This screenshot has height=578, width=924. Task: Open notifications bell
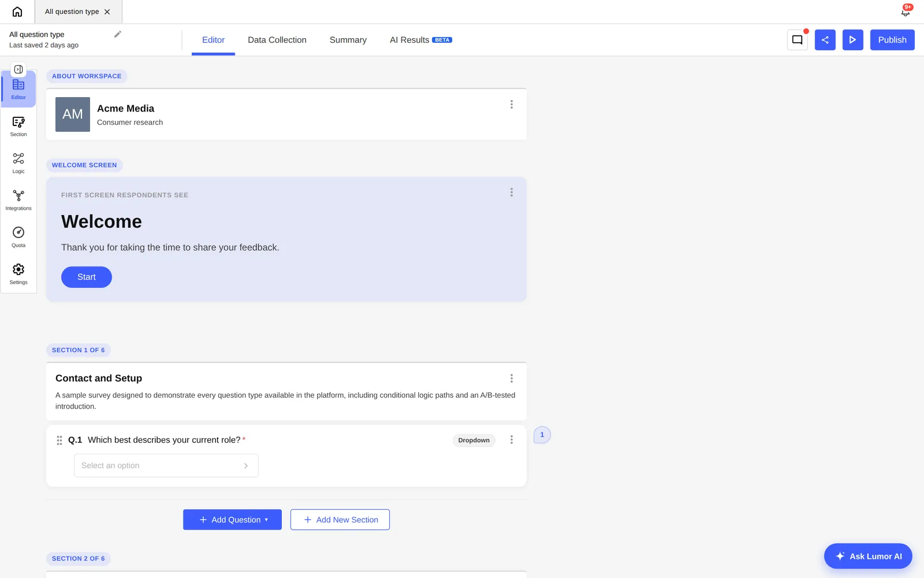(x=906, y=12)
